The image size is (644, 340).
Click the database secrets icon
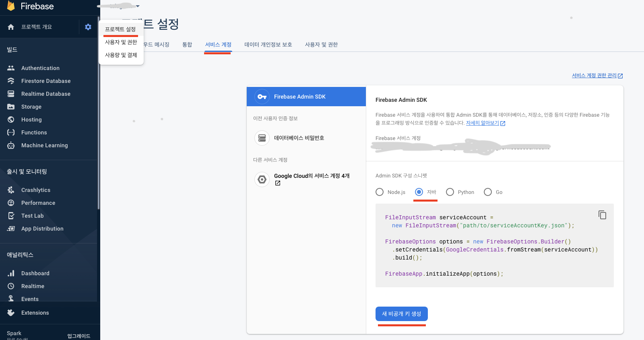click(x=262, y=138)
